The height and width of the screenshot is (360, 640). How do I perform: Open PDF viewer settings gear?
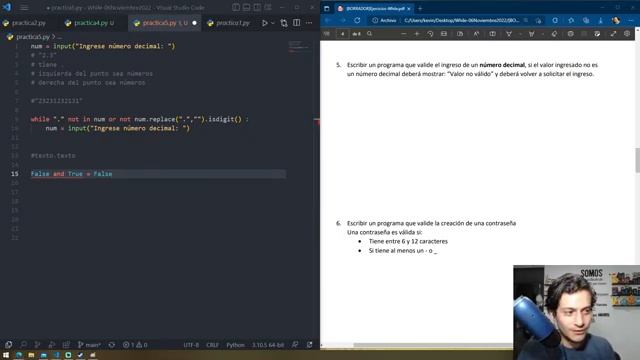point(627,34)
